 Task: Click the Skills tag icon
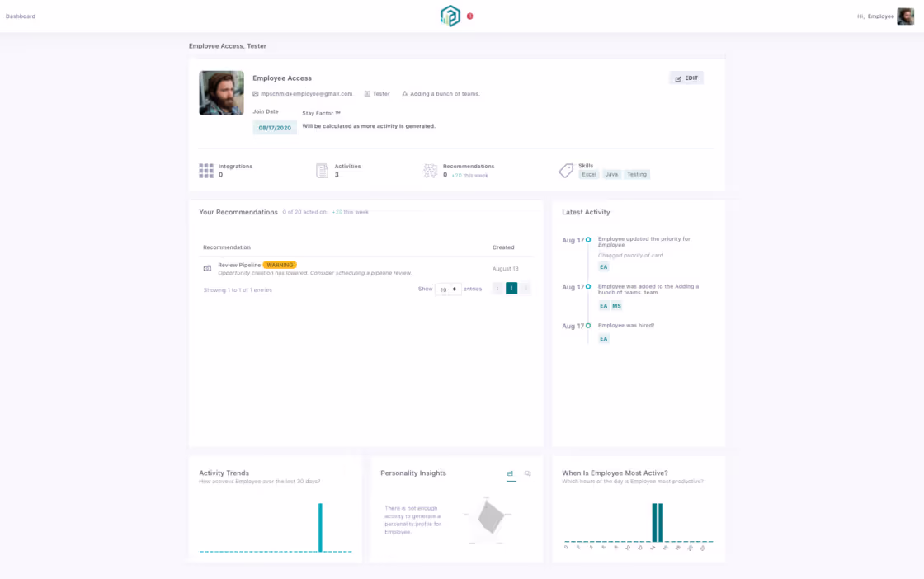point(566,171)
